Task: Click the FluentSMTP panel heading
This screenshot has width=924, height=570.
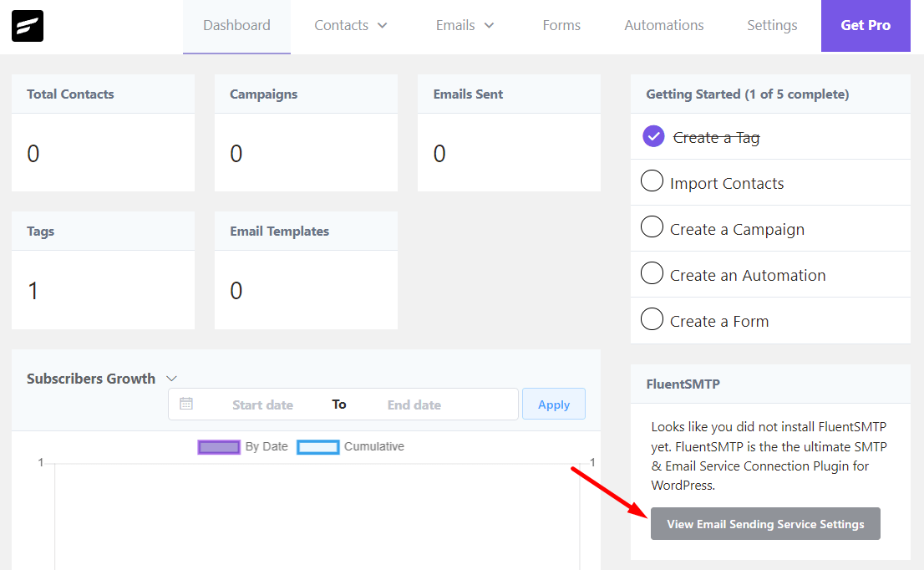Action: 683,384
